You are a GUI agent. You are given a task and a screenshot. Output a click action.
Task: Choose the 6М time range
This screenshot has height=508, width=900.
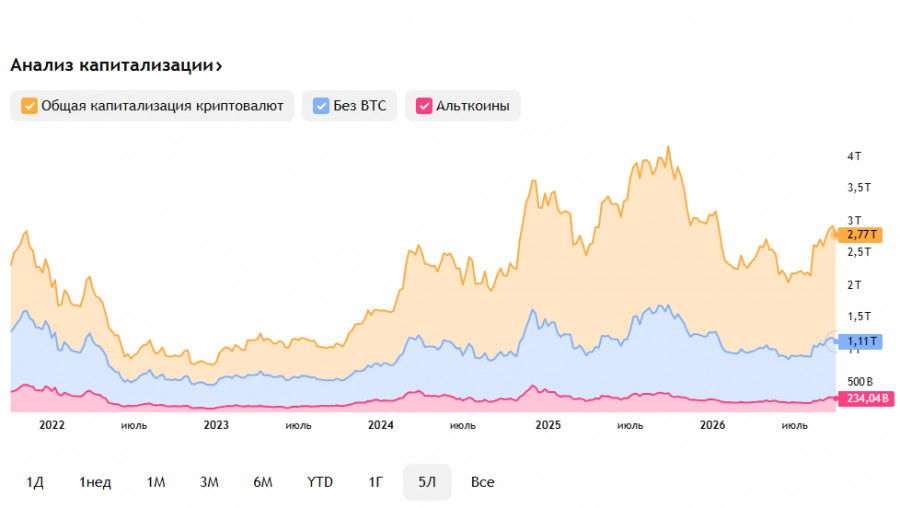pos(263,482)
